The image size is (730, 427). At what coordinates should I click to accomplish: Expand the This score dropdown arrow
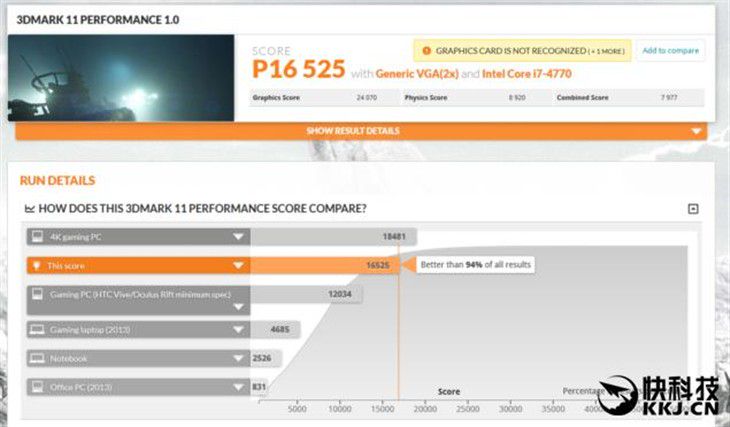click(x=238, y=265)
